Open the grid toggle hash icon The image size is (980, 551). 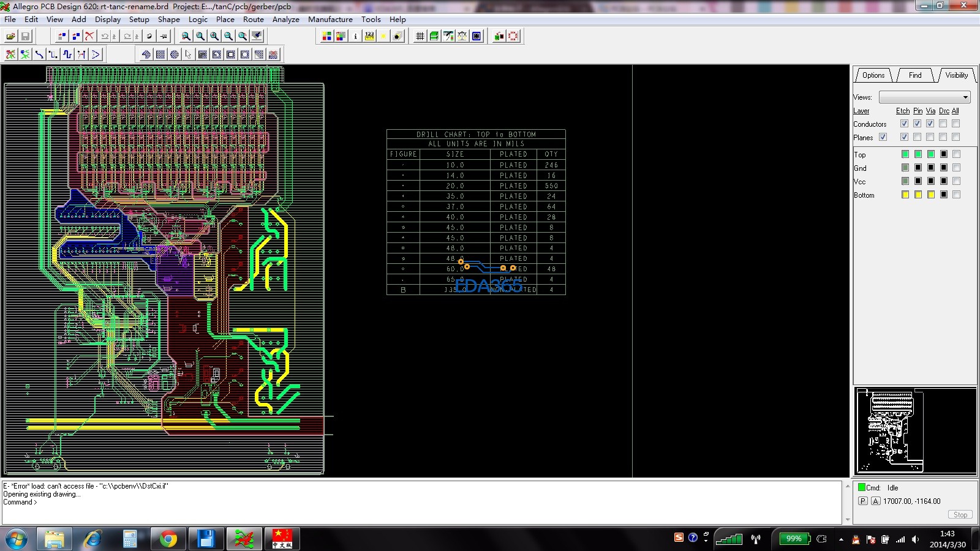coord(420,36)
